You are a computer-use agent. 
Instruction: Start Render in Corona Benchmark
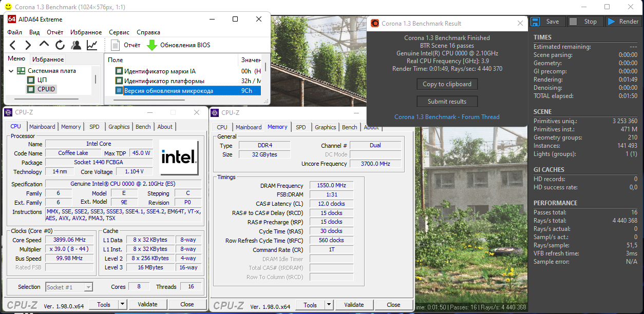pos(623,22)
